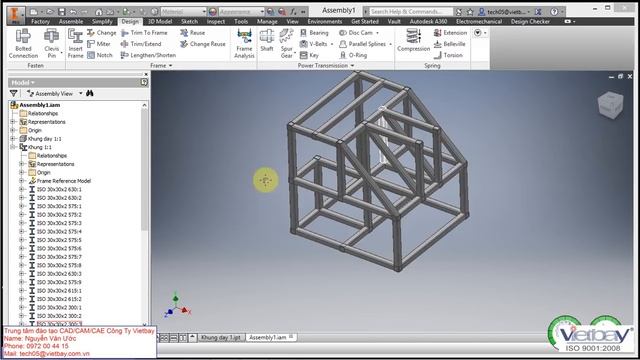Expand the Khung day 1:1 node

point(13,139)
